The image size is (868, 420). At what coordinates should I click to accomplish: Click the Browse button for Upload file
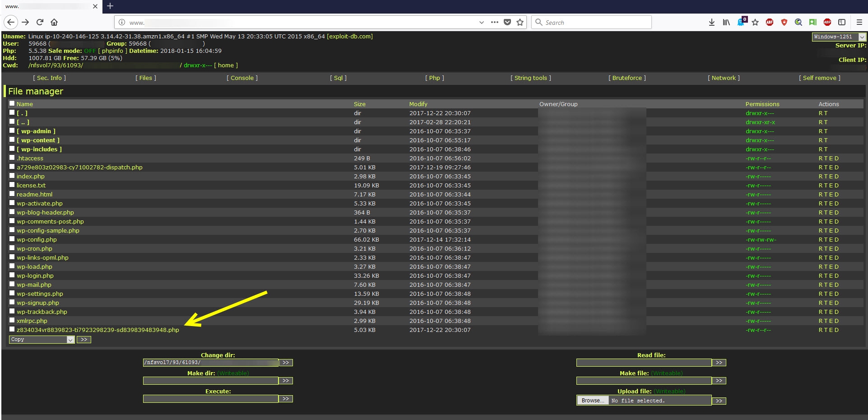pos(592,401)
